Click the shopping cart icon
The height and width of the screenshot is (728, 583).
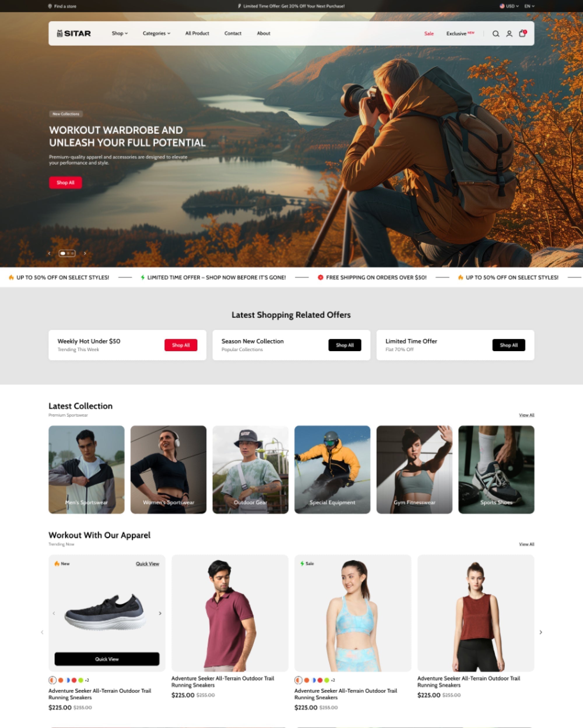(523, 33)
